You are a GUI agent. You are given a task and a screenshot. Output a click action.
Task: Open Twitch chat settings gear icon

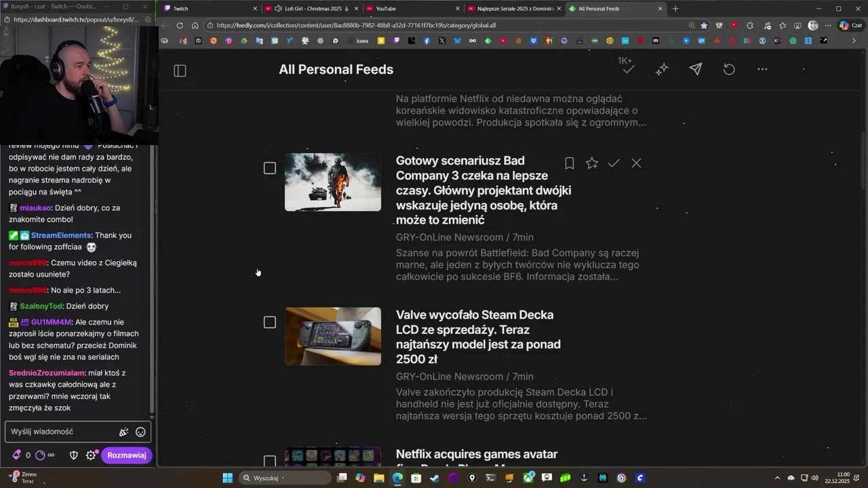pos(91,455)
